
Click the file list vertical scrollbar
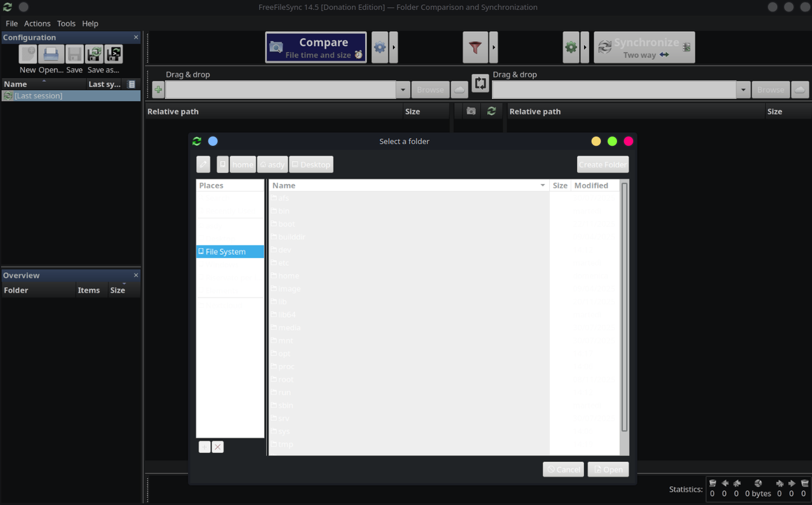tap(624, 307)
